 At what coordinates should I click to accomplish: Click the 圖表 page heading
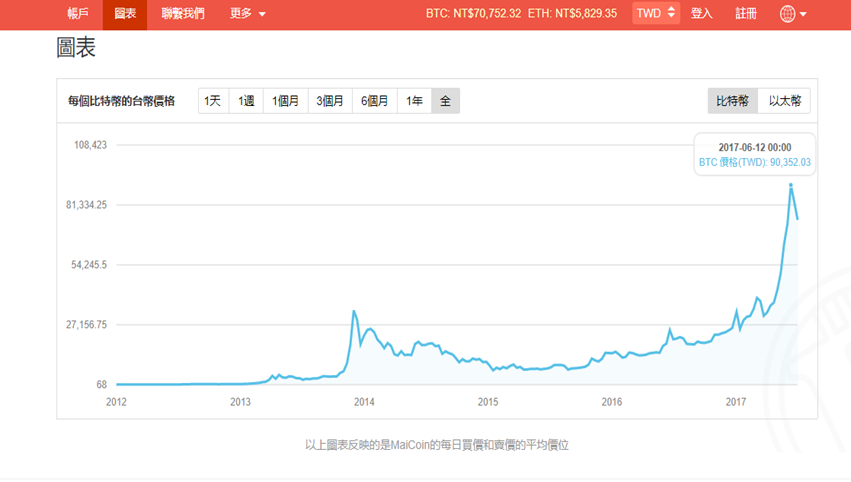[x=76, y=48]
